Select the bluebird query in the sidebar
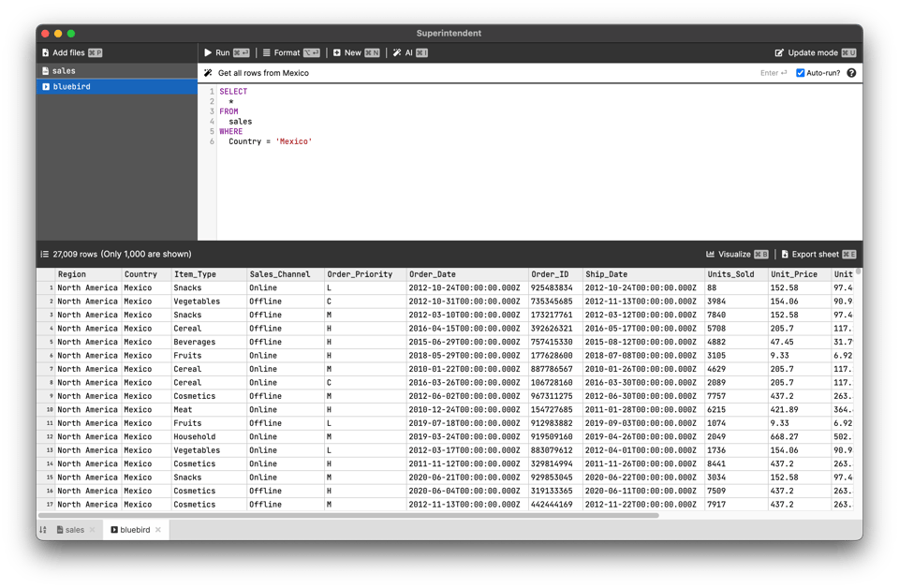The image size is (899, 588). pyautogui.click(x=71, y=87)
